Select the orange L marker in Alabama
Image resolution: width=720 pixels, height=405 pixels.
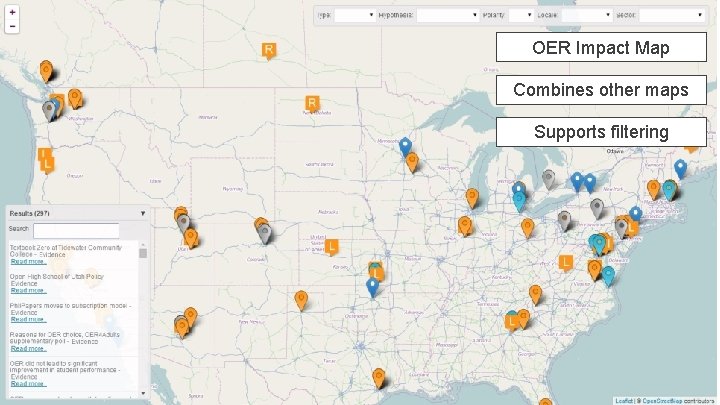coord(512,322)
